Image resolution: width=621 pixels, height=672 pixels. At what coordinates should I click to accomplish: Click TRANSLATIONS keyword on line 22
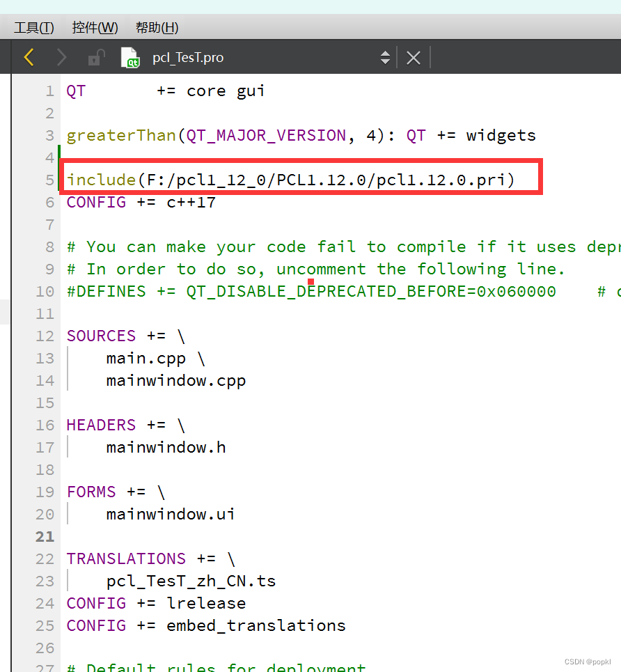coord(126,559)
